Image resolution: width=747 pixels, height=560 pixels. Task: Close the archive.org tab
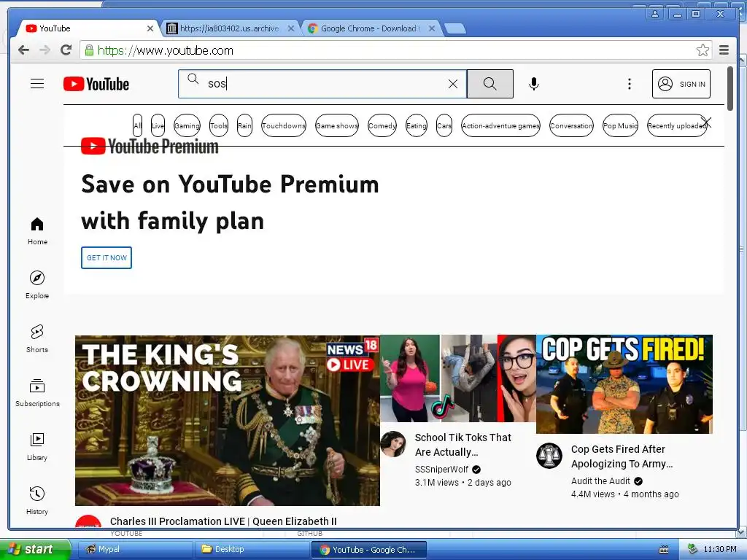click(x=291, y=28)
